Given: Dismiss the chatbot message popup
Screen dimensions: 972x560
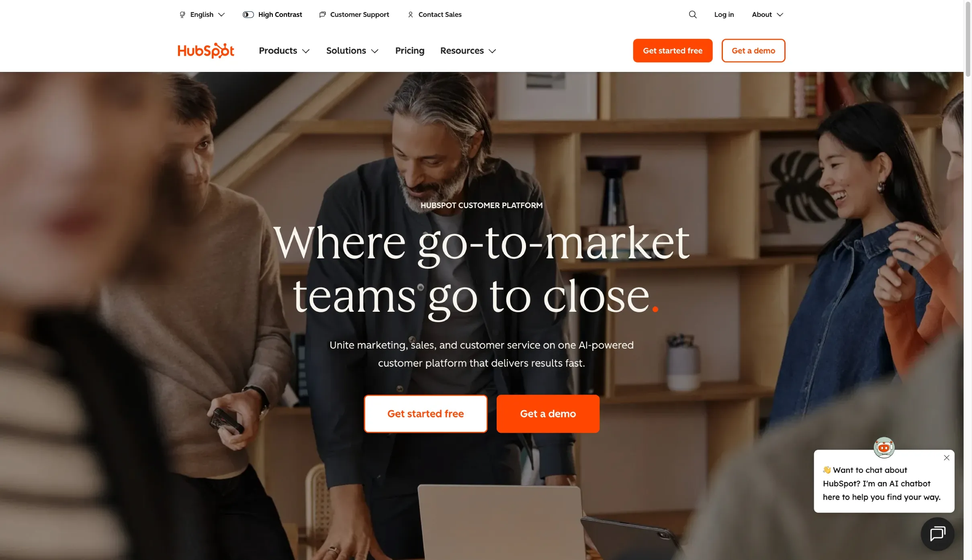Looking at the screenshot, I should [947, 458].
